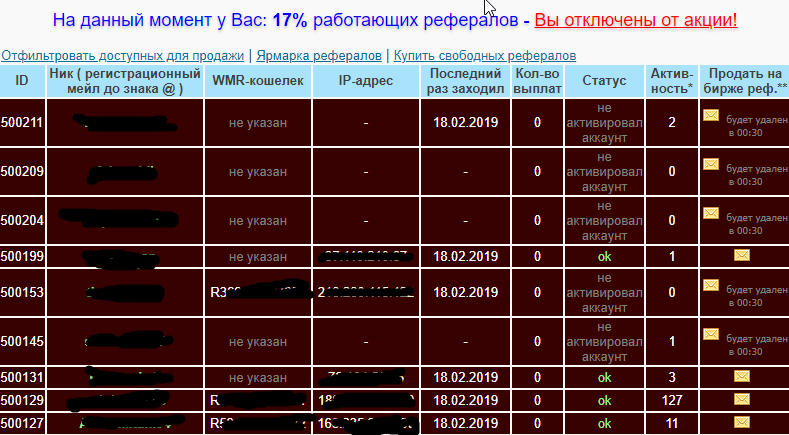This screenshot has width=789, height=435.
Task: Click envelope icon for referral 500127
Action: (x=742, y=423)
